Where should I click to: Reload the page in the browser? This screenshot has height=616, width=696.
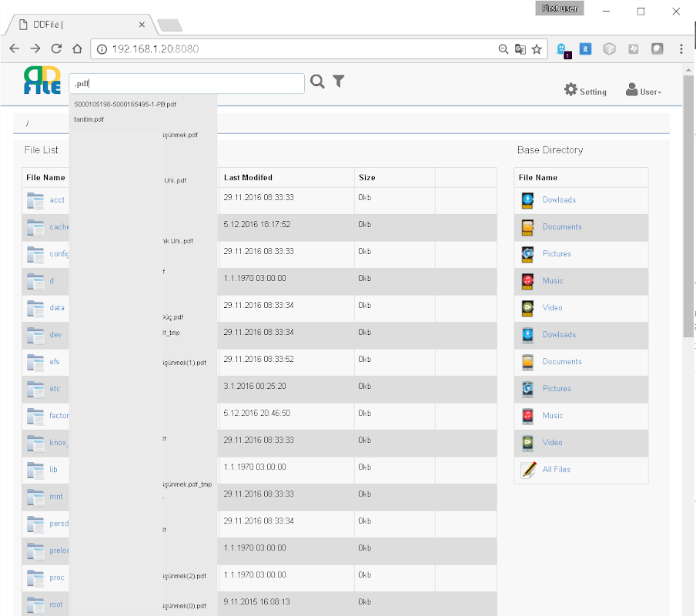(56, 49)
